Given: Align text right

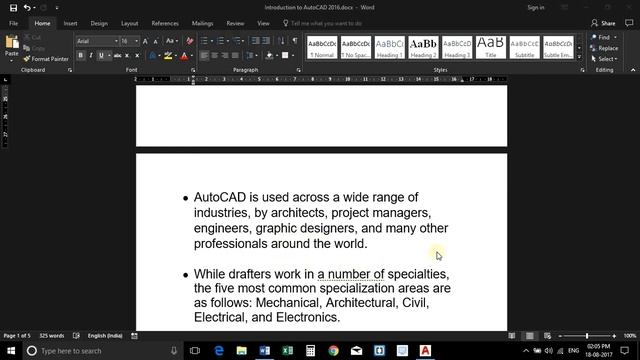Looking at the screenshot, I should (225, 56).
